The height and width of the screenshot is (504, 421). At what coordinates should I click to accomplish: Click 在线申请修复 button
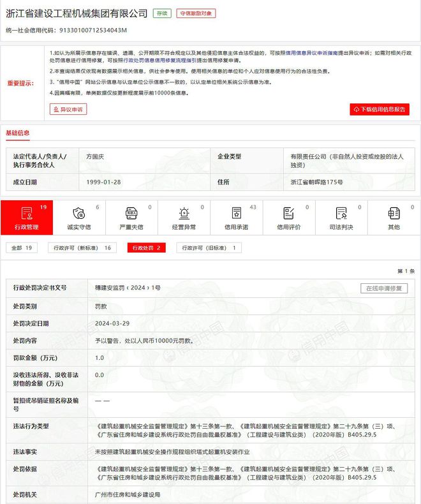384,288
